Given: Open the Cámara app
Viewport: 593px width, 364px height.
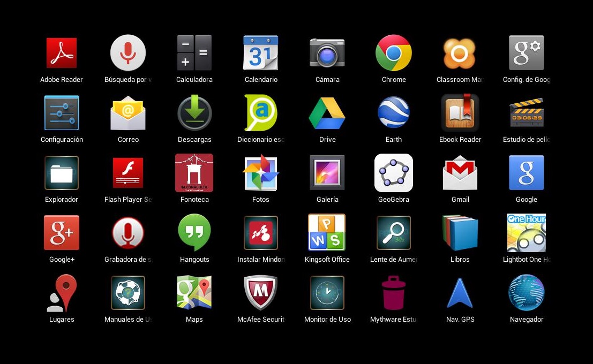Looking at the screenshot, I should (327, 53).
